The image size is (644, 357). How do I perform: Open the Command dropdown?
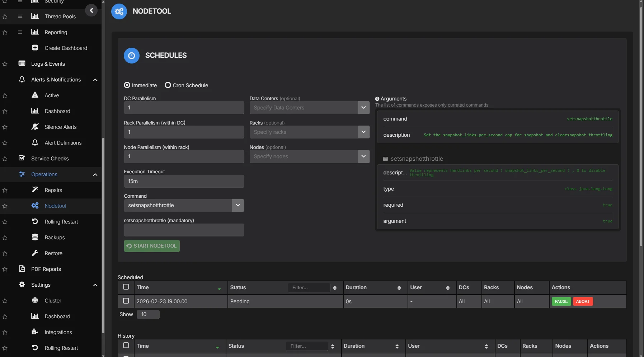pos(238,205)
